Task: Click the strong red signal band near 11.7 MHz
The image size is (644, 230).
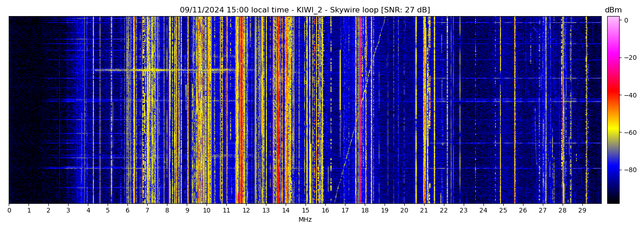Action: click(241, 109)
